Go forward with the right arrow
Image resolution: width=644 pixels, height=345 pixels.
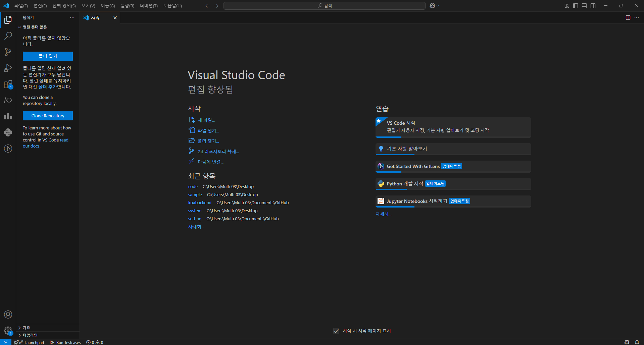pyautogui.click(x=216, y=6)
